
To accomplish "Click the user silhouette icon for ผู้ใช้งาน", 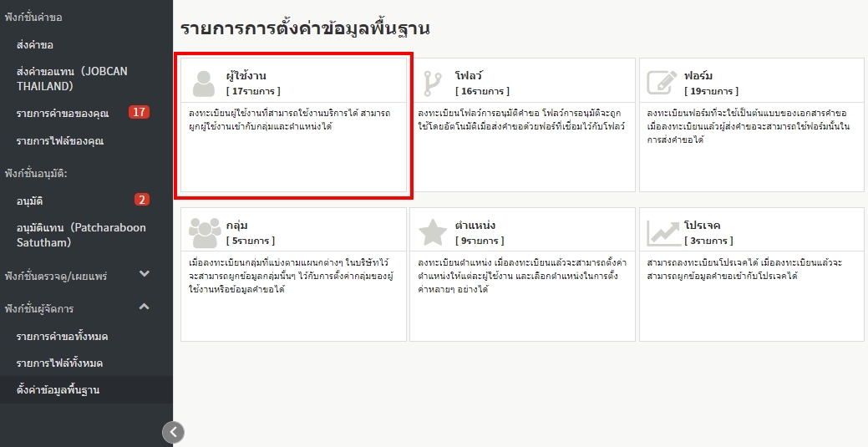I will pos(204,83).
